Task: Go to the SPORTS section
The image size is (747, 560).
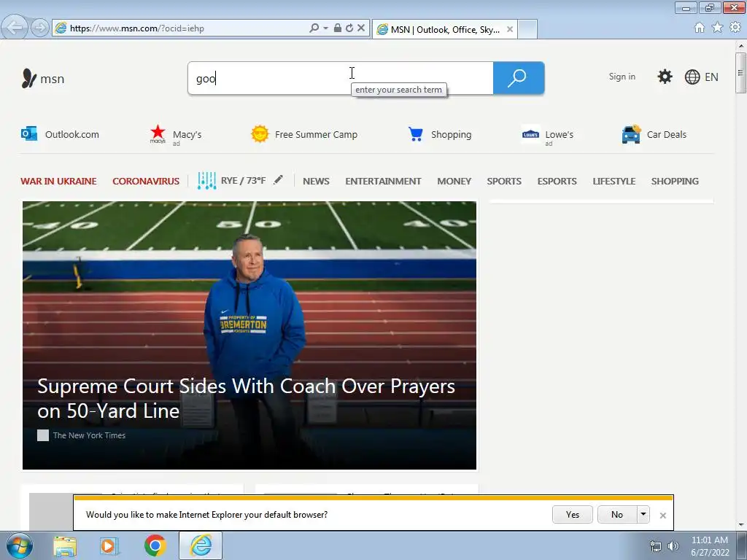Action: pyautogui.click(x=504, y=182)
